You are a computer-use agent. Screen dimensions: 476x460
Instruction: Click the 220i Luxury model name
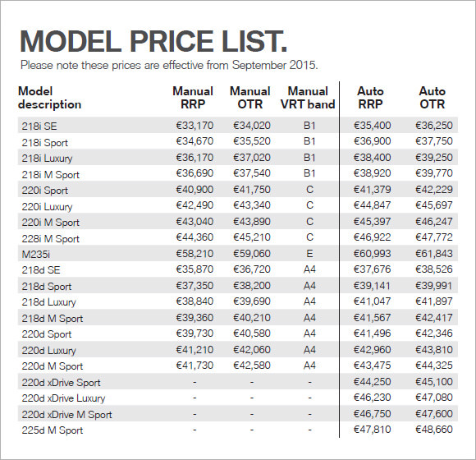point(47,207)
